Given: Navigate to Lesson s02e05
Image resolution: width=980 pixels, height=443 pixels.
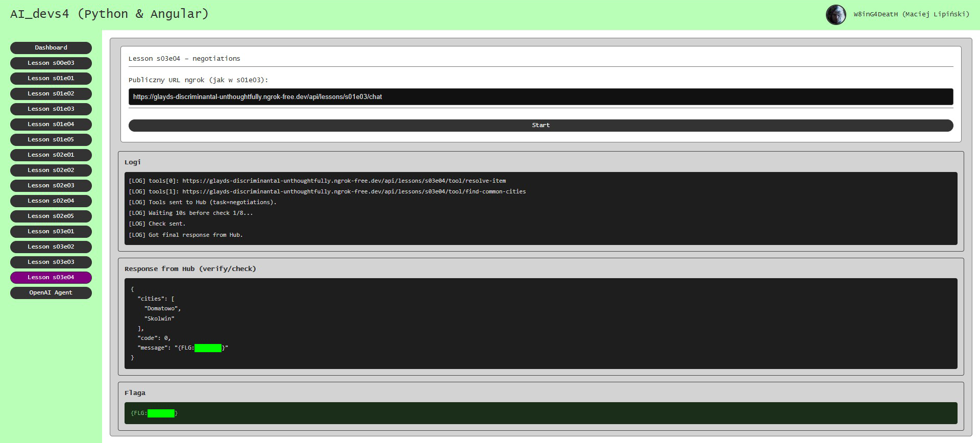Looking at the screenshot, I should pos(51,216).
